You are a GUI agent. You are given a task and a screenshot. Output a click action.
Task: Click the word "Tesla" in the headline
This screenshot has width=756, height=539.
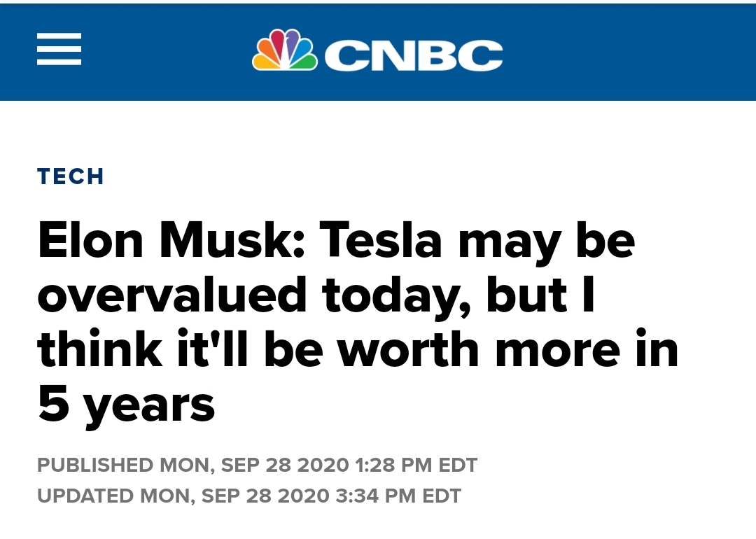381,240
